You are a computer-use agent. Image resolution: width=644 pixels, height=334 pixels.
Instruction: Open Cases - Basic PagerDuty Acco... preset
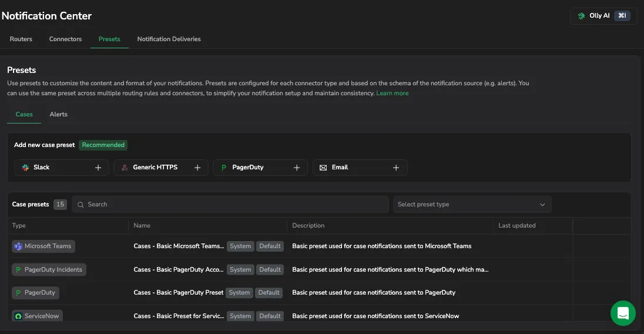tap(178, 269)
